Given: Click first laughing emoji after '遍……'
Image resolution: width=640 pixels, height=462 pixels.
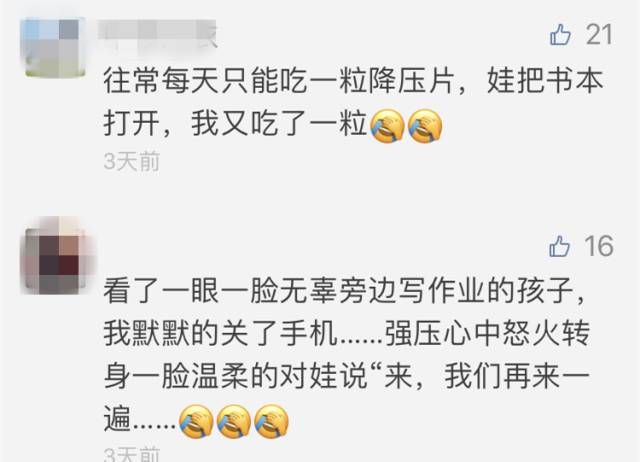Looking at the screenshot, I should [x=196, y=421].
